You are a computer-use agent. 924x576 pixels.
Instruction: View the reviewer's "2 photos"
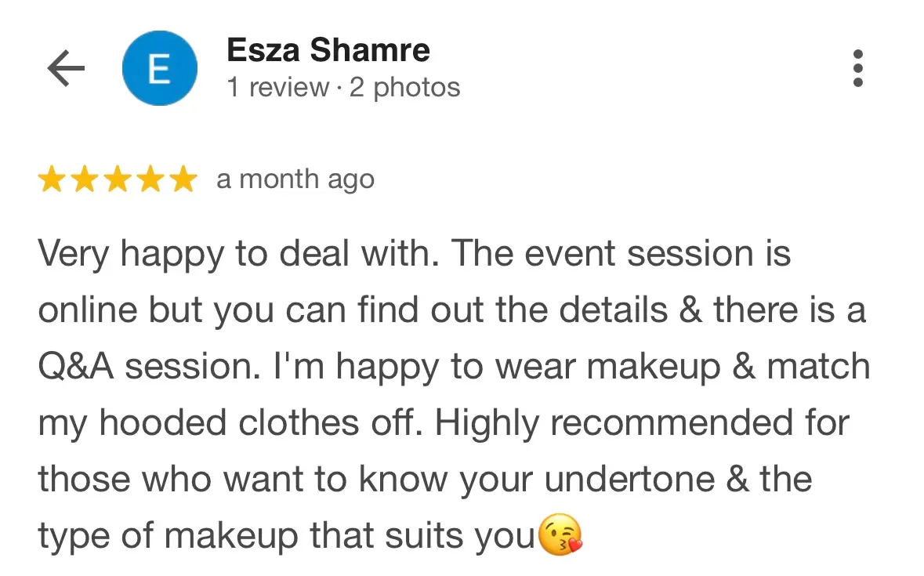[404, 88]
